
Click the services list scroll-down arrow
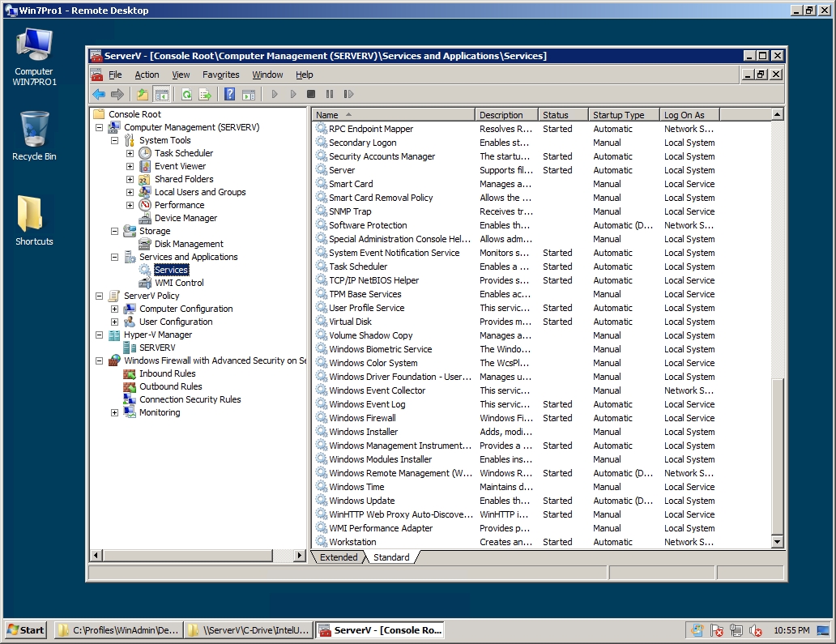click(x=777, y=542)
